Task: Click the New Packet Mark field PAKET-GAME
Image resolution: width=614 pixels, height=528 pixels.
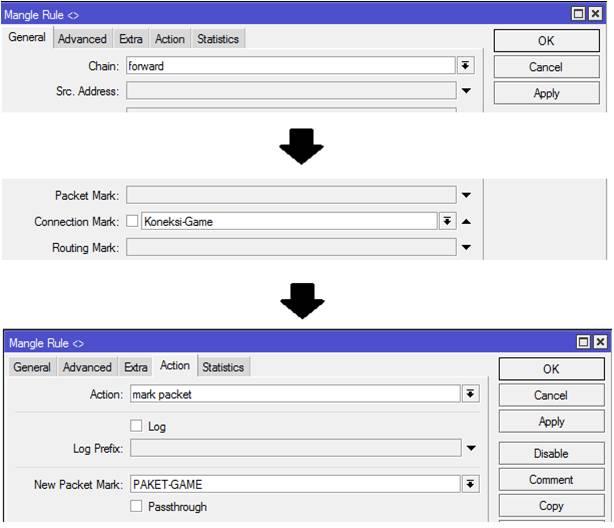Action: click(295, 484)
